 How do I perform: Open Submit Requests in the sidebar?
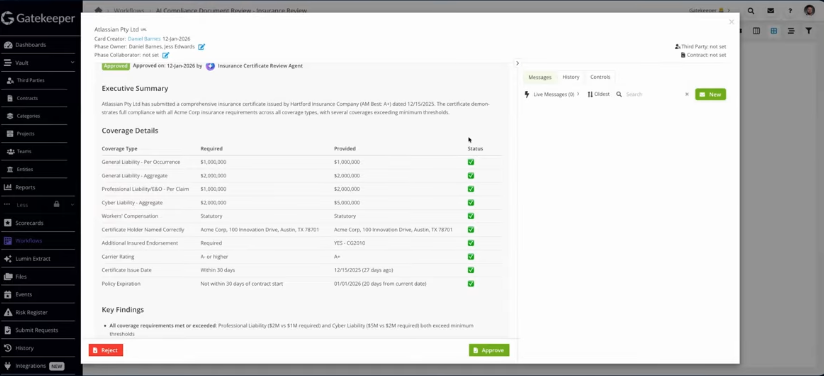tap(37, 330)
